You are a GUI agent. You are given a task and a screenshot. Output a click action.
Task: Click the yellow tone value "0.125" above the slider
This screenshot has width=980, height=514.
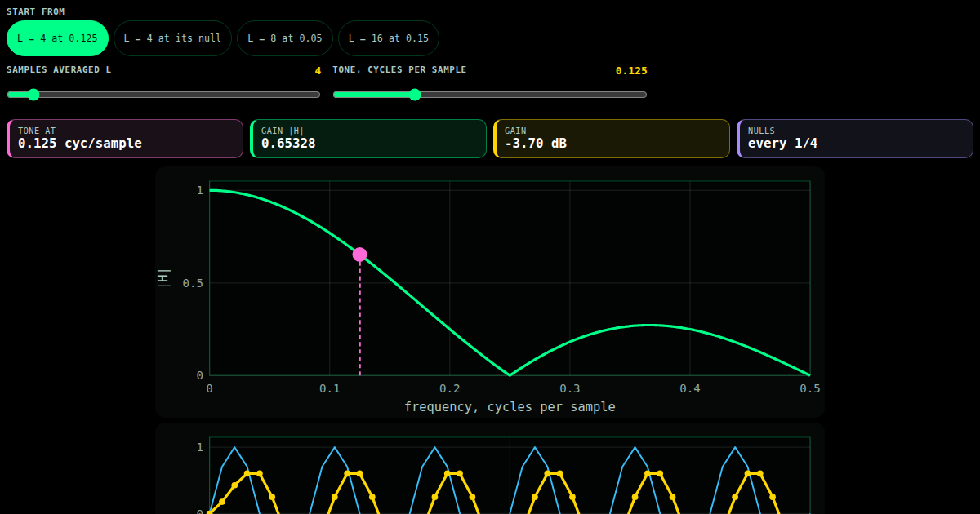(631, 71)
